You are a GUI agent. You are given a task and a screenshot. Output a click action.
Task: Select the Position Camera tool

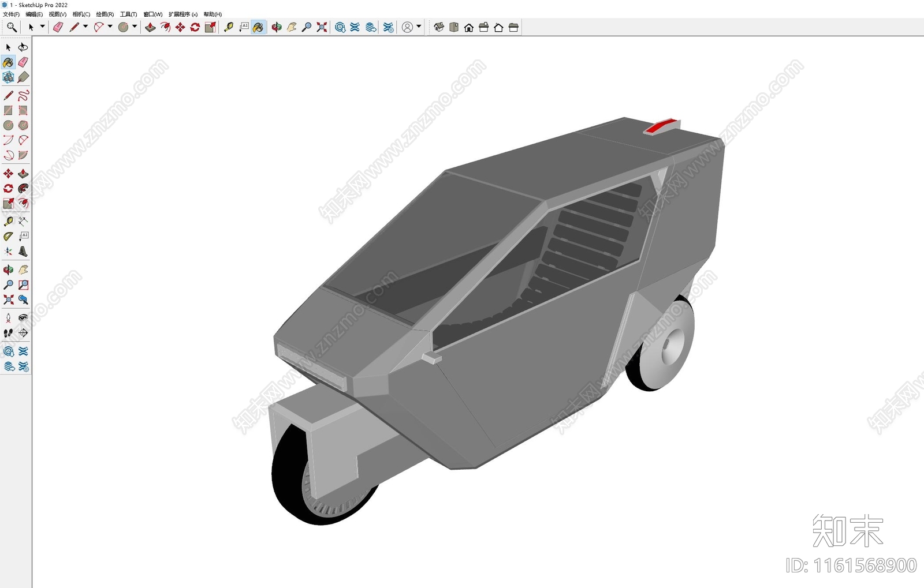pyautogui.click(x=8, y=318)
